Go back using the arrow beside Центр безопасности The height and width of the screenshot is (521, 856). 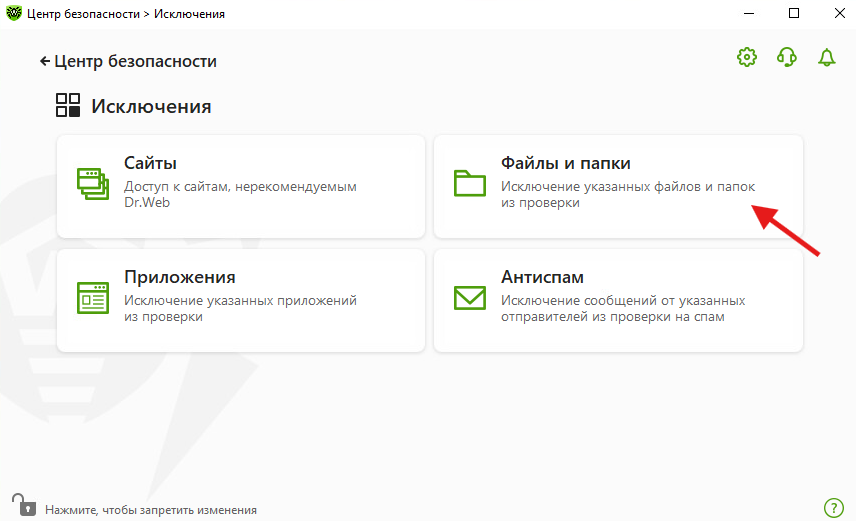45,61
